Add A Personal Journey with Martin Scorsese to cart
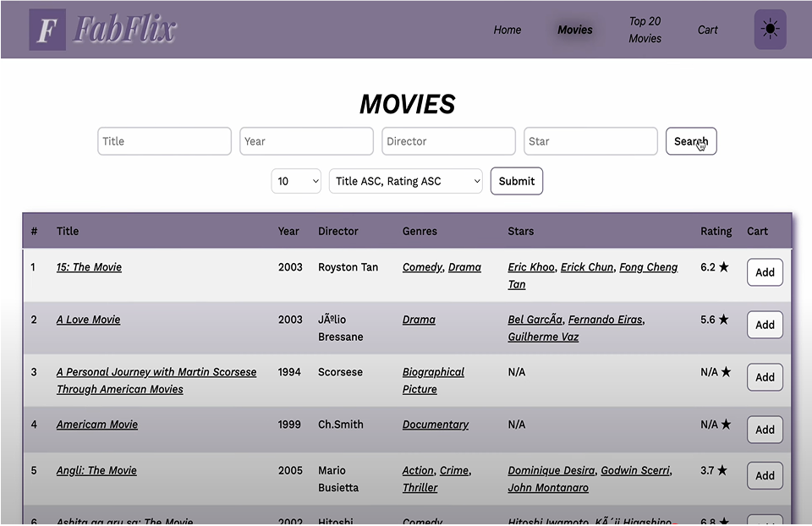 [765, 377]
